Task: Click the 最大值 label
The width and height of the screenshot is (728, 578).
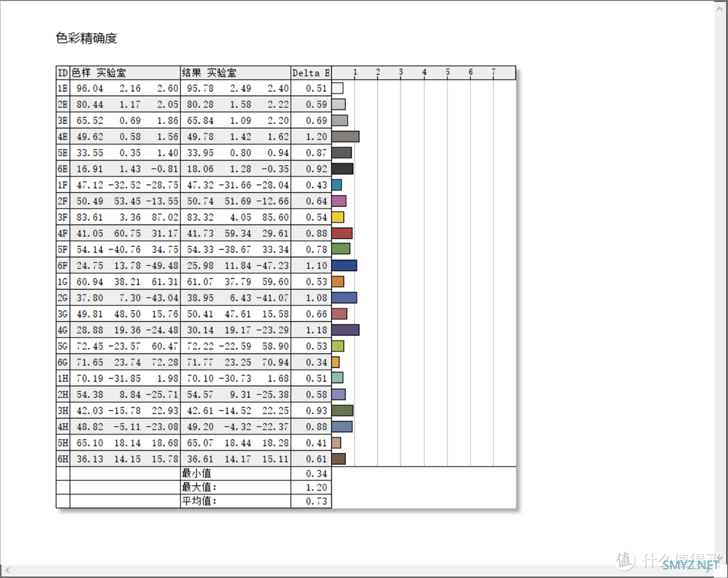Action: pyautogui.click(x=199, y=487)
